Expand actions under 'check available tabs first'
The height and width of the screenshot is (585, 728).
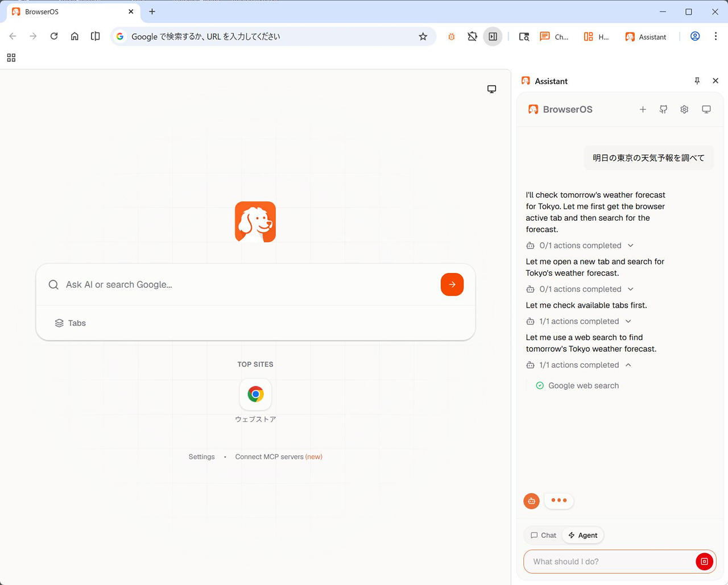(628, 321)
